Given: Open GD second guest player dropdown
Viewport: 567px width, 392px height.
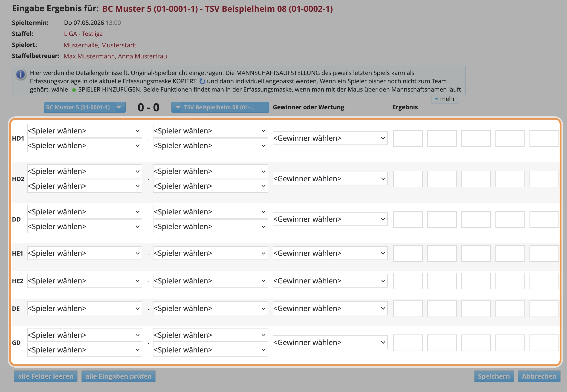Looking at the screenshot, I should (210, 350).
